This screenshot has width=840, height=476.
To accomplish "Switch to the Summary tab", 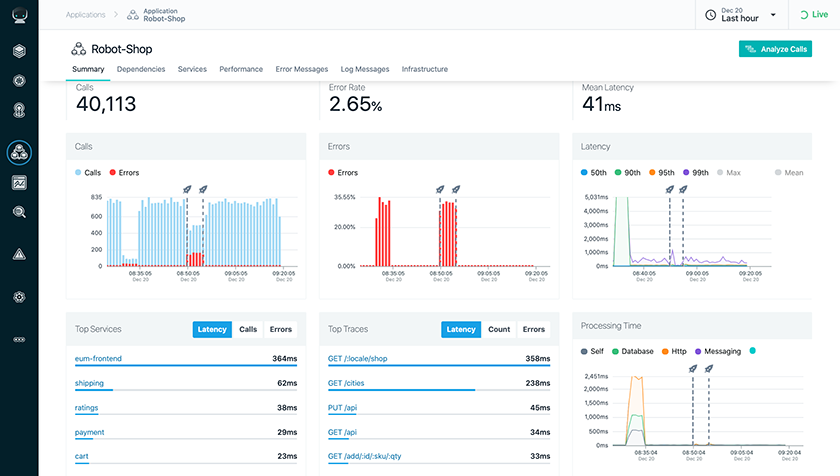I will coord(88,69).
